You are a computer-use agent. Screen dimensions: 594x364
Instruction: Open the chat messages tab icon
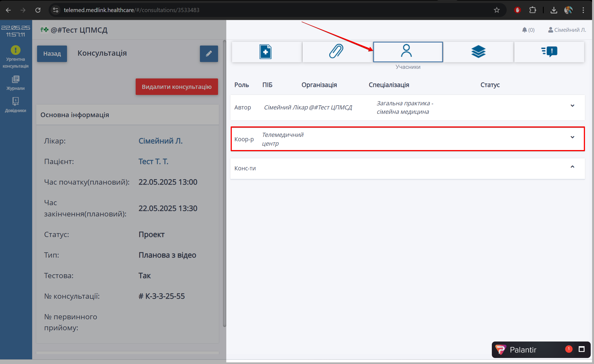pyautogui.click(x=549, y=52)
